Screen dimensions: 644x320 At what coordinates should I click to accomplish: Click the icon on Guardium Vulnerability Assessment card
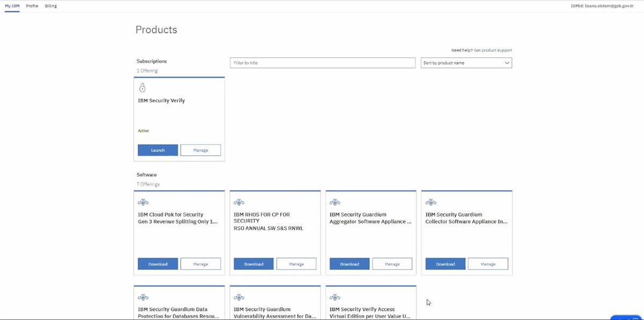(239, 297)
